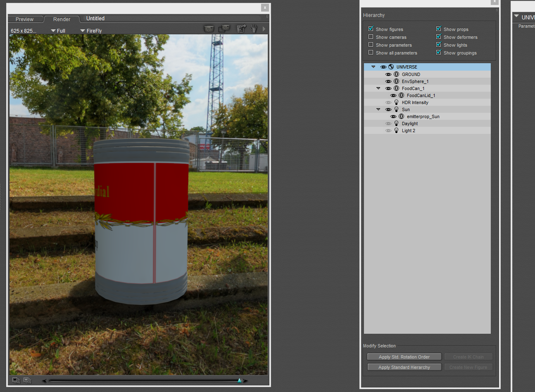Screen dimensions: 535x392
Task: Toggle the Show figures checkbox
Action: (371, 29)
